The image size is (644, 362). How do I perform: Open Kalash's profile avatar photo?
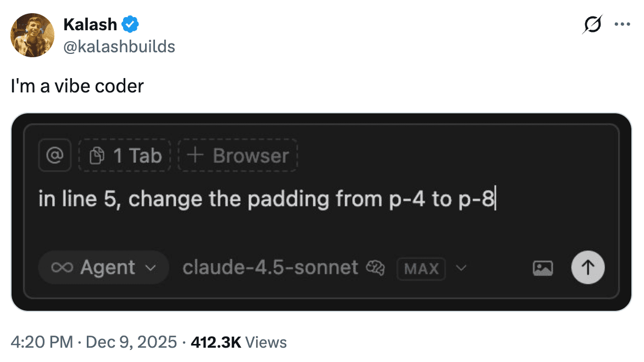(32, 35)
